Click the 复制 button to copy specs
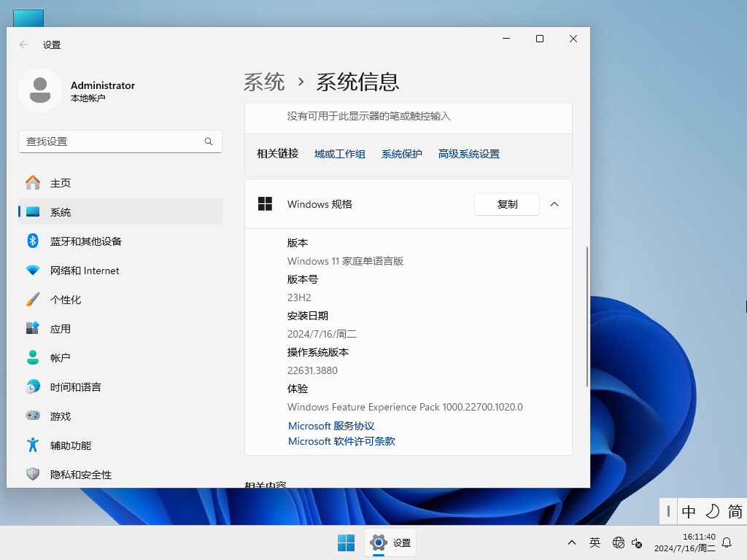This screenshot has height=560, width=747. [x=506, y=204]
